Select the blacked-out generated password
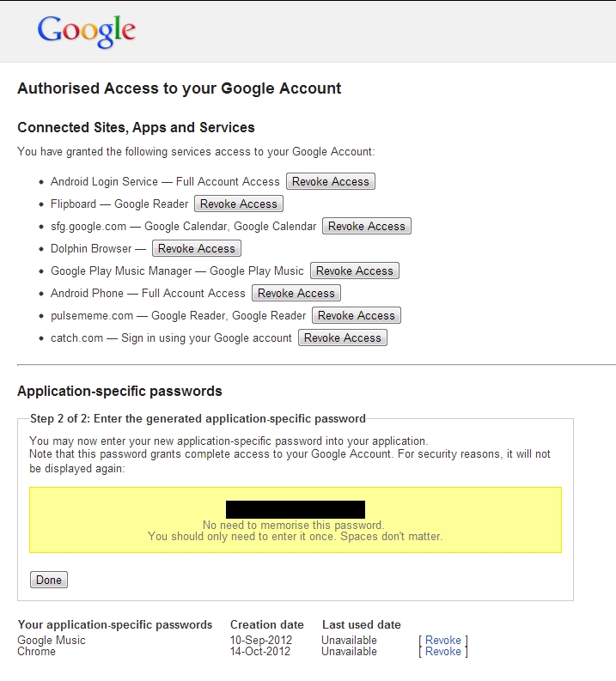This screenshot has width=616, height=681. point(296,509)
